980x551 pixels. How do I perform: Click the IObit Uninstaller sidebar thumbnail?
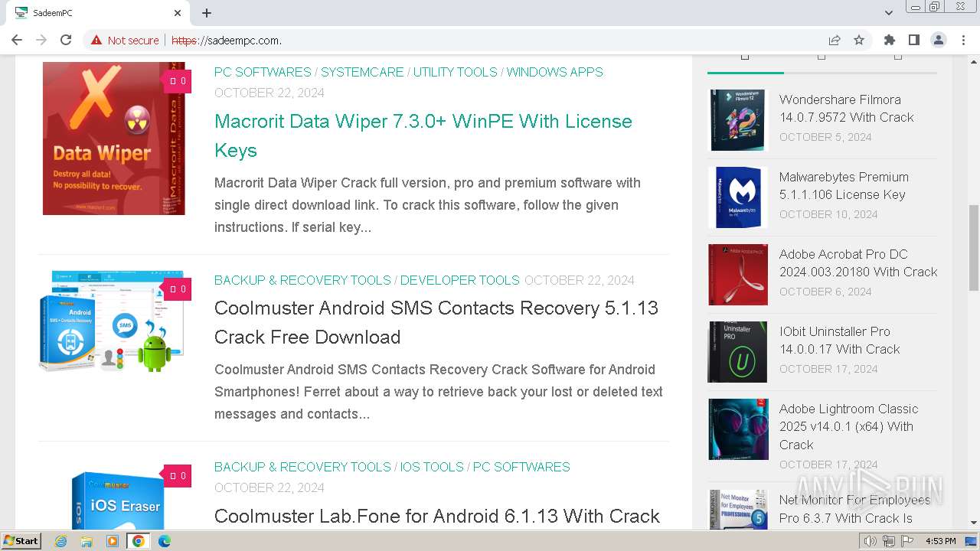click(x=738, y=352)
